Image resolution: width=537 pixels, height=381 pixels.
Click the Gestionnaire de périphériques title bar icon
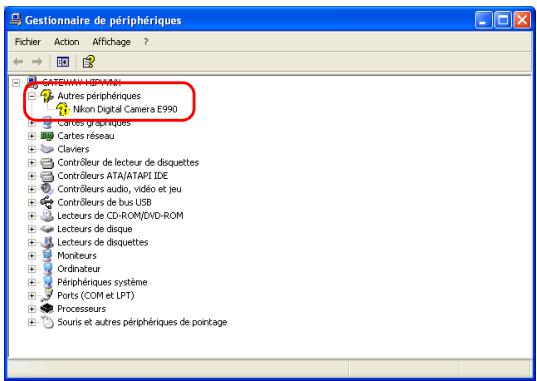pyautogui.click(x=15, y=20)
